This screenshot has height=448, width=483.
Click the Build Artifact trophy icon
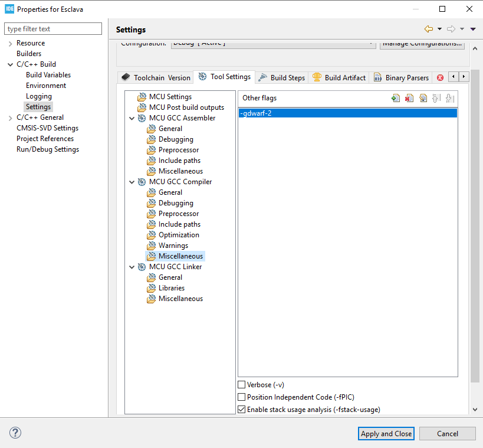coord(317,77)
